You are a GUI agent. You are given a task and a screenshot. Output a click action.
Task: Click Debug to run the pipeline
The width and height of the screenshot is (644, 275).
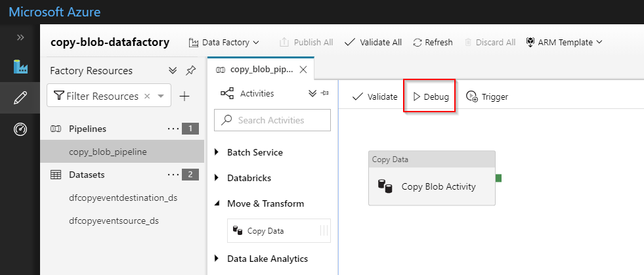pos(431,97)
